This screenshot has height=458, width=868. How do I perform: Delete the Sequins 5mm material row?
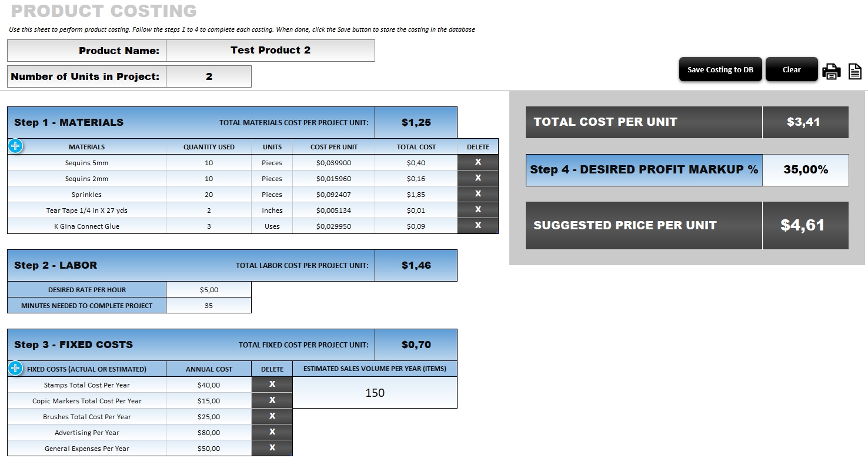click(x=478, y=162)
